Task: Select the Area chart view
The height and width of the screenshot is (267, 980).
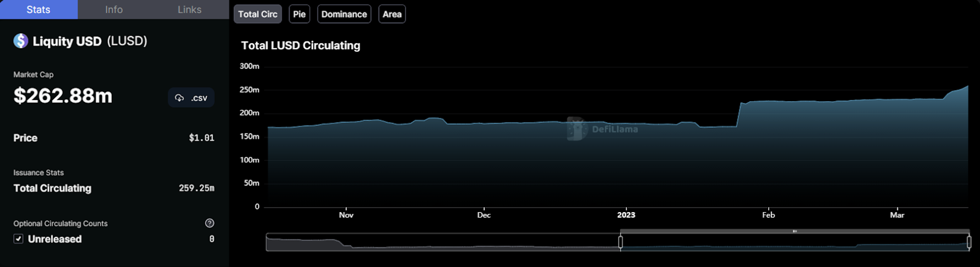Action: pos(392,14)
